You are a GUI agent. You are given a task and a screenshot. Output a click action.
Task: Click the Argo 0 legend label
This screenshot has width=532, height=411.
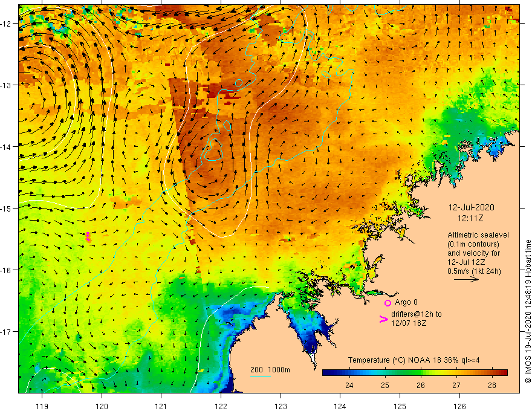point(406,302)
